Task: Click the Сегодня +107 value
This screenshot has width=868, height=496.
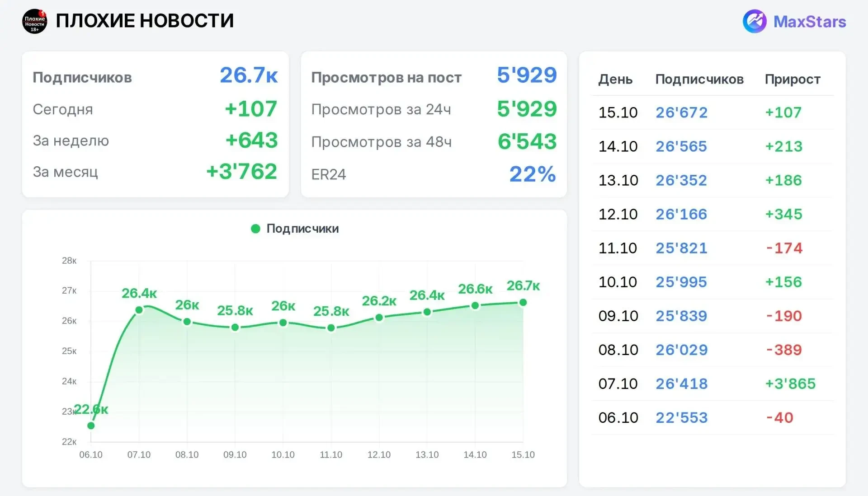Action: coord(251,109)
